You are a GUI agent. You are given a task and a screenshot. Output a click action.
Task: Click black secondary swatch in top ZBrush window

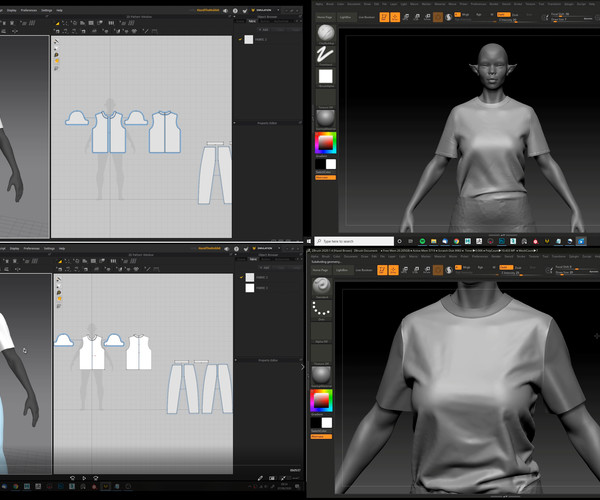pos(320,164)
